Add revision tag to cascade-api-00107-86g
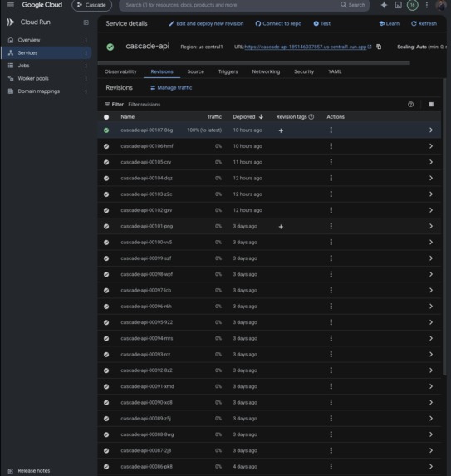The height and width of the screenshot is (476, 451). pos(281,130)
